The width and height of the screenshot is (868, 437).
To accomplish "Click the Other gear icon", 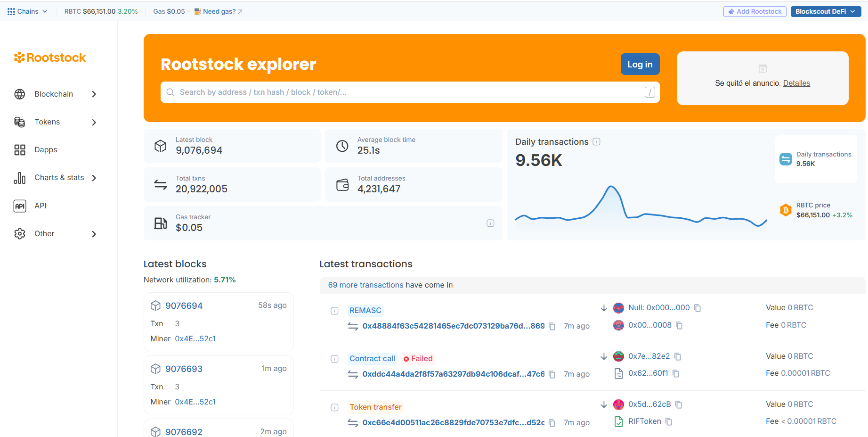I will (20, 234).
